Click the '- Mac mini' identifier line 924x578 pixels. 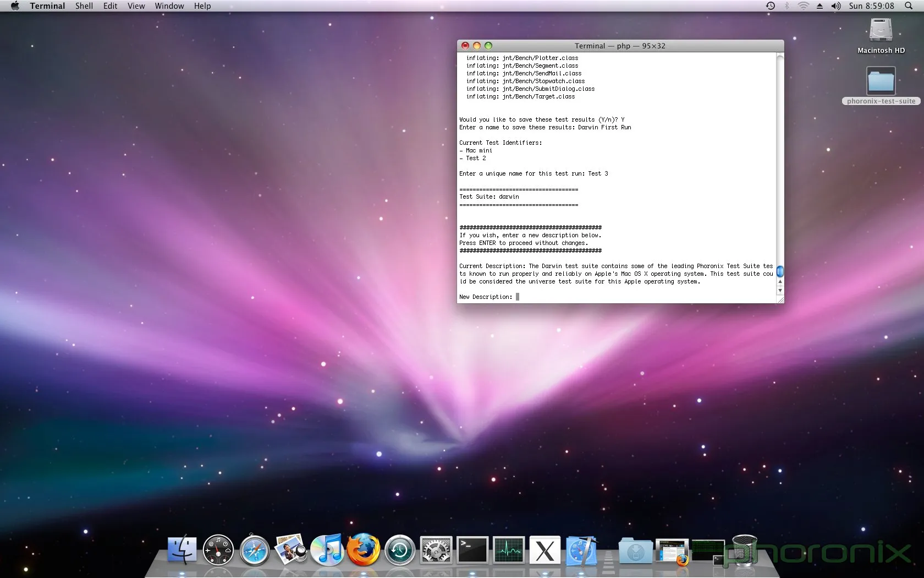(x=476, y=150)
